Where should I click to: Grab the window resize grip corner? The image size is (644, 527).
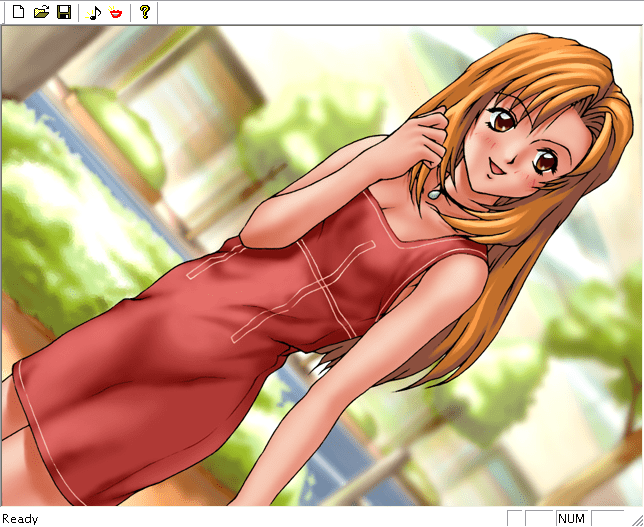click(x=637, y=520)
